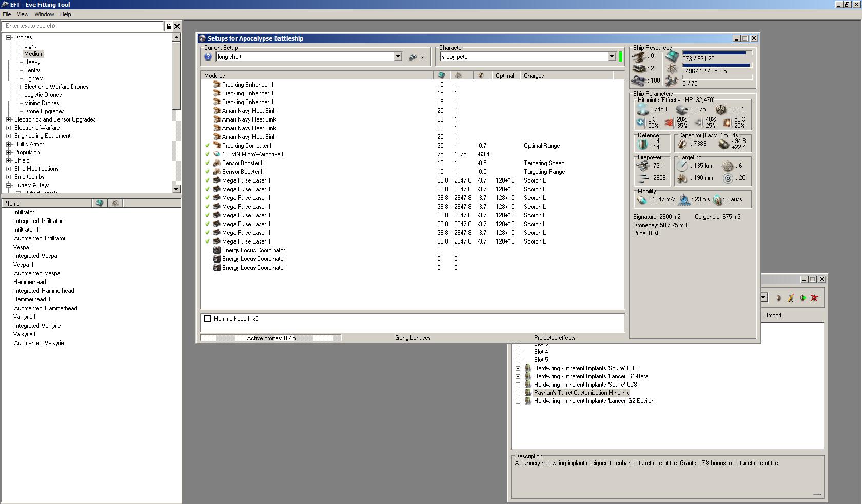
Task: Click the search text input field
Action: 83,26
